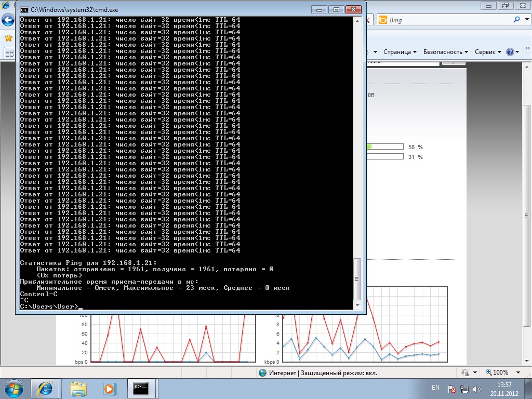
Task: Open Windows Media Player from taskbar
Action: coord(109,388)
